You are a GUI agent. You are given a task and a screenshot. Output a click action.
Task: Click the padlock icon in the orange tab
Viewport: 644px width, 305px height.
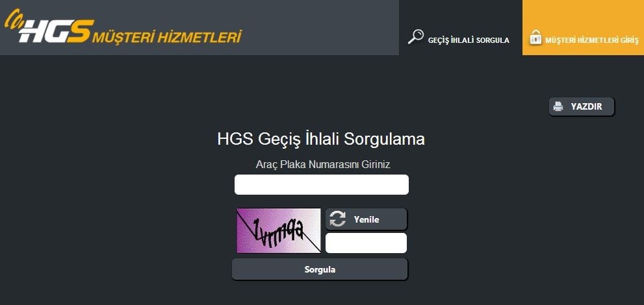click(535, 37)
